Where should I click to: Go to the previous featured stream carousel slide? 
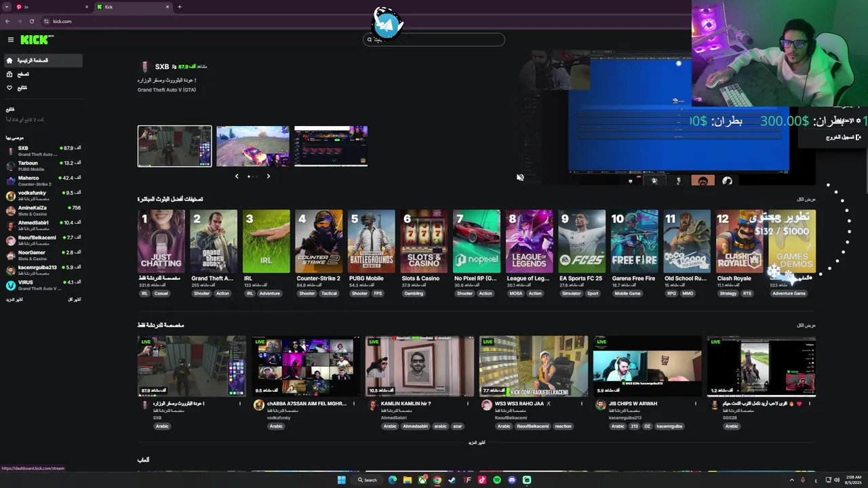237,176
